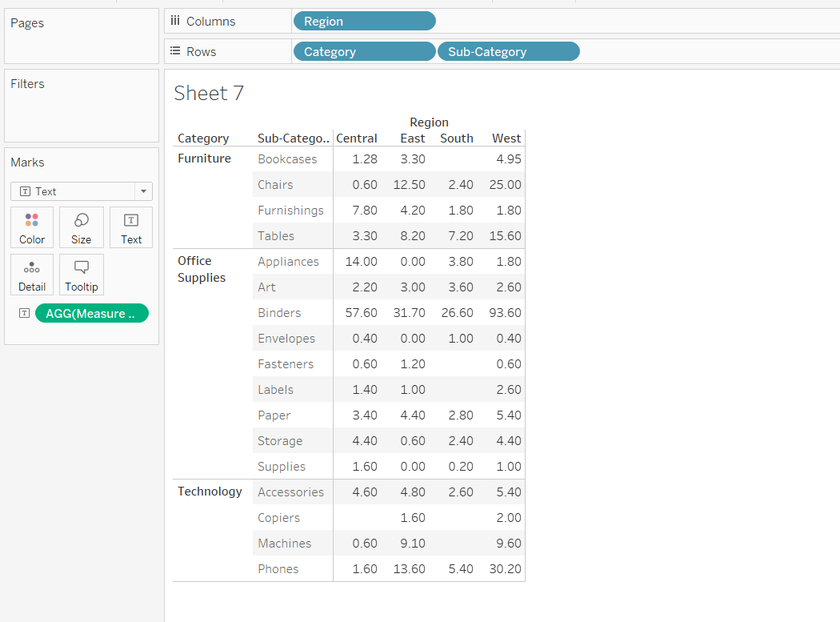Select the AGG(Measure) pill in Marks
840x622 pixels.
92,313
